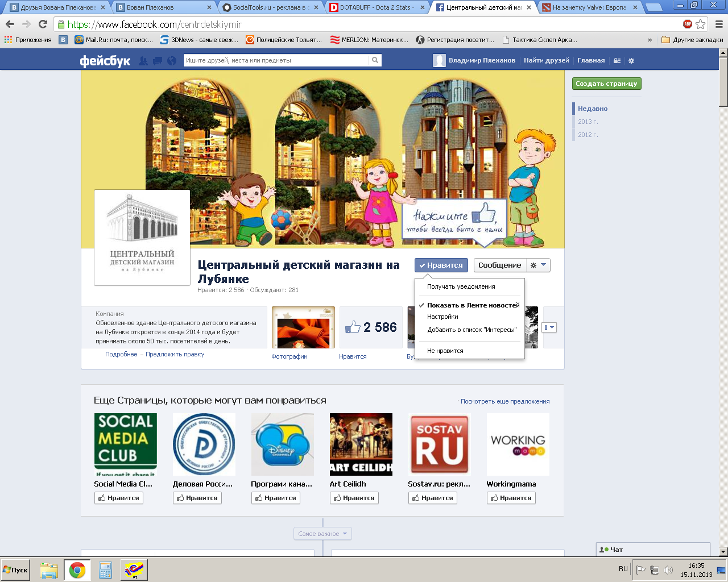Open the Adblock Plus extension icon
This screenshot has height=582, width=728.
688,24
